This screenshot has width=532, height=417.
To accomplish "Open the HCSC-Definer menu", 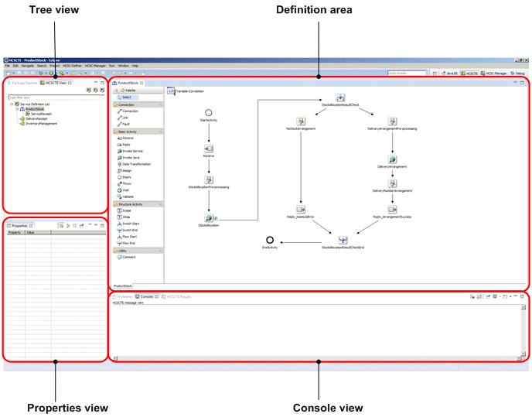I will tap(72, 66).
